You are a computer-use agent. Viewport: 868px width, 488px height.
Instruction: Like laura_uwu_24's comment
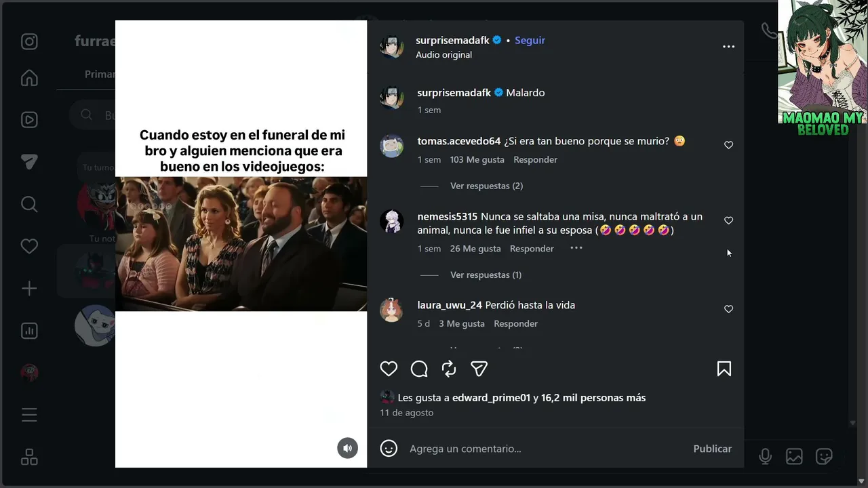tap(728, 309)
